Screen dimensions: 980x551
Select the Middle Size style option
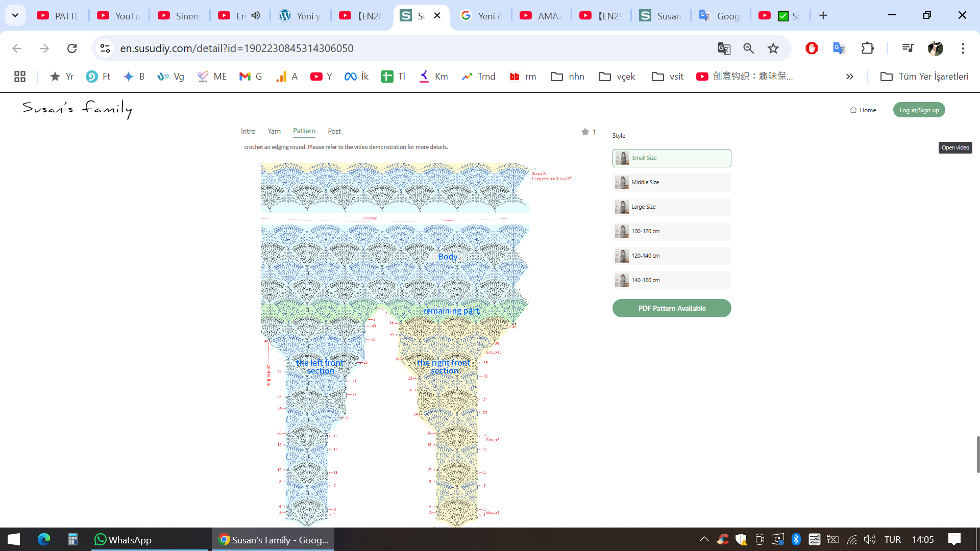pyautogui.click(x=672, y=183)
